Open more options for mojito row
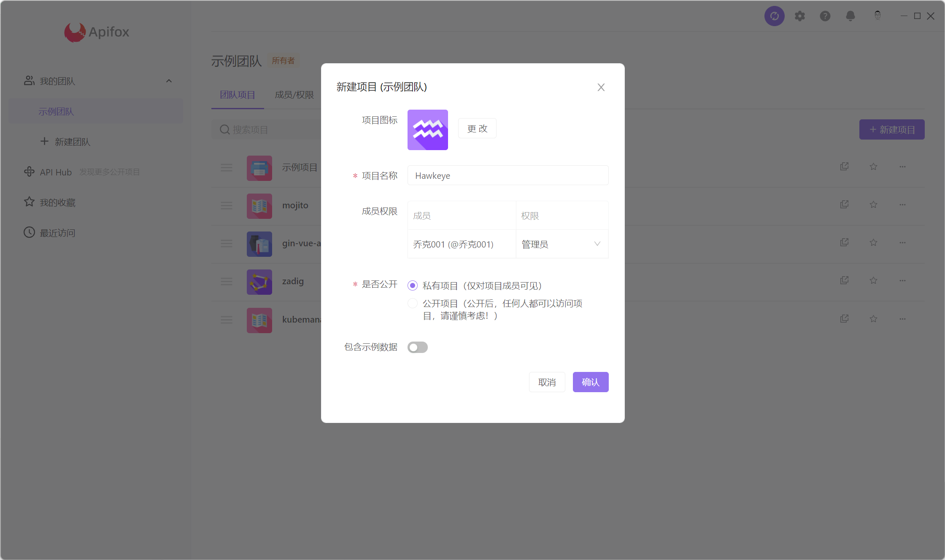This screenshot has width=945, height=560. pos(902,205)
